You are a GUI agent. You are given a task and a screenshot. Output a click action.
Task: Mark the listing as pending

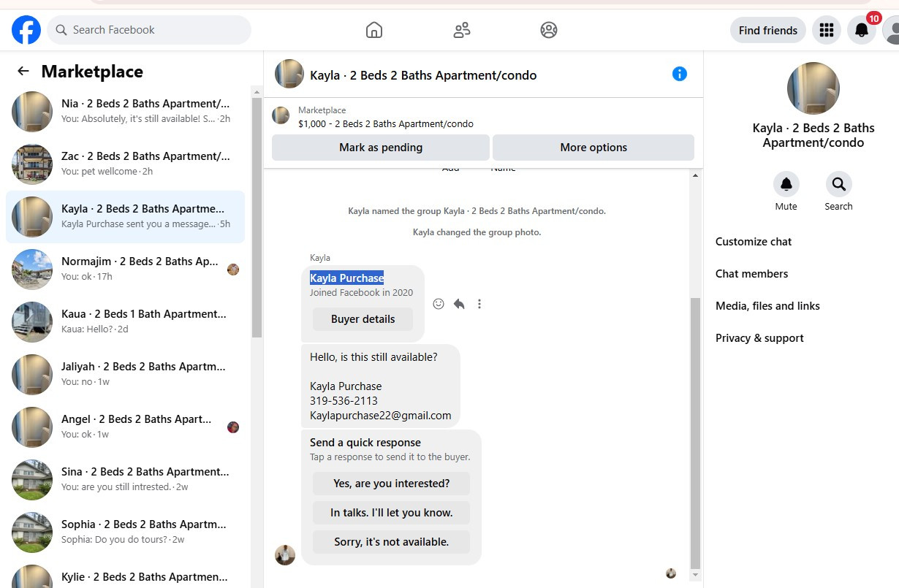click(381, 148)
